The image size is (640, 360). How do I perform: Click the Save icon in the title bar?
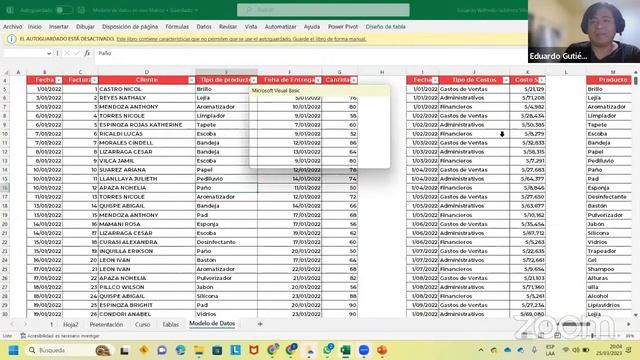tap(81, 10)
